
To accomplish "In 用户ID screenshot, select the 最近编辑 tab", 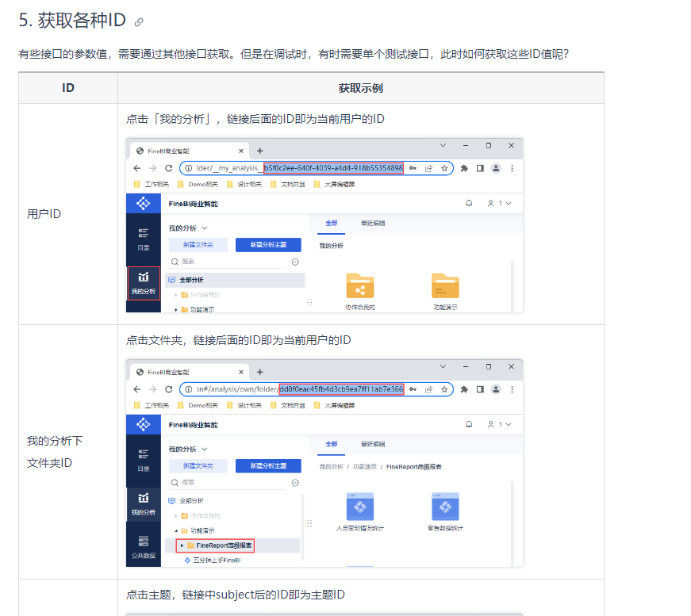I will pos(373,224).
